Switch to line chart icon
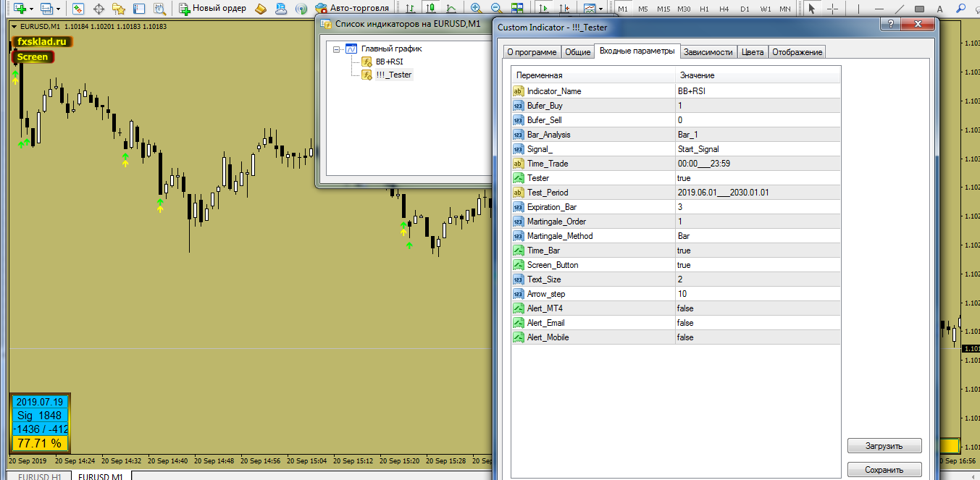 click(451, 9)
